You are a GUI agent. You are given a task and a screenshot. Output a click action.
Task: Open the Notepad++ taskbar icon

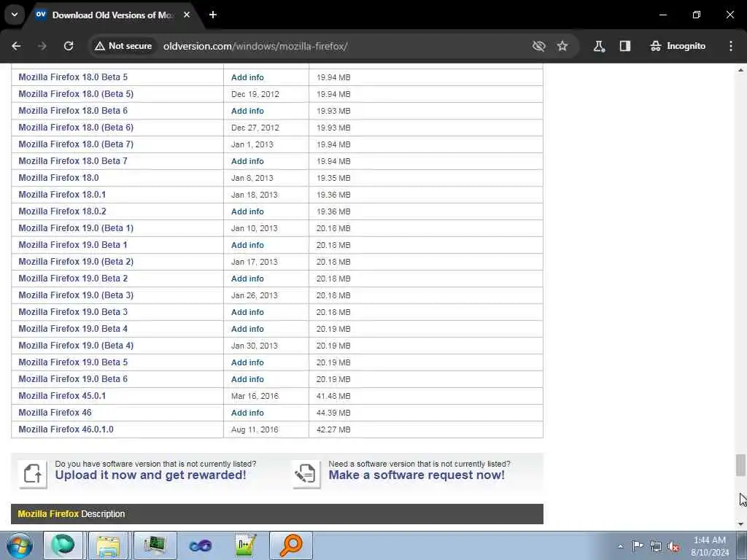click(x=246, y=545)
